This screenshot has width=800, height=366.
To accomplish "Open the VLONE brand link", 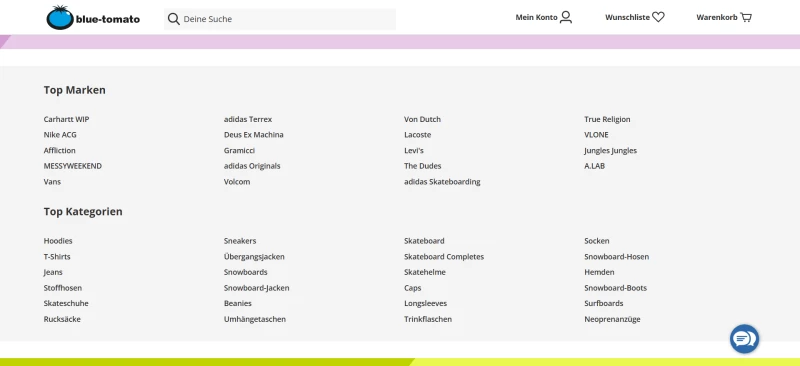I will pos(596,135).
